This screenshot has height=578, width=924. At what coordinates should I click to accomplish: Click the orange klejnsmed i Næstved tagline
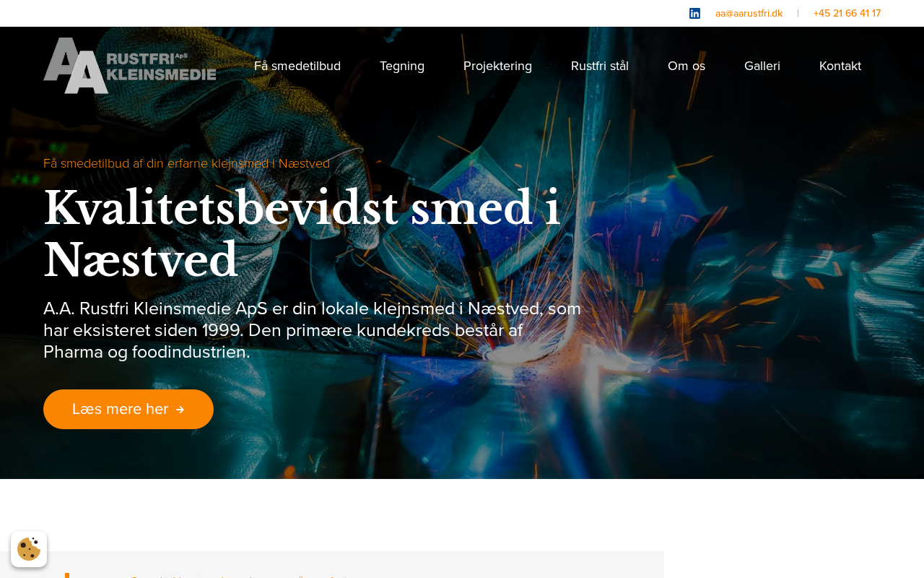186,163
